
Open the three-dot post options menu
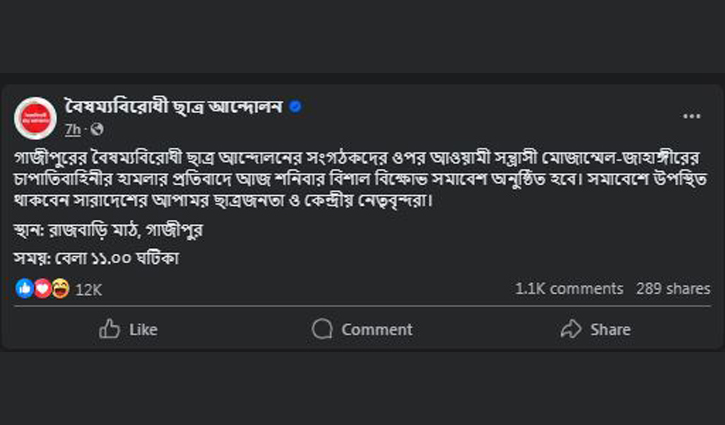pyautogui.click(x=692, y=116)
